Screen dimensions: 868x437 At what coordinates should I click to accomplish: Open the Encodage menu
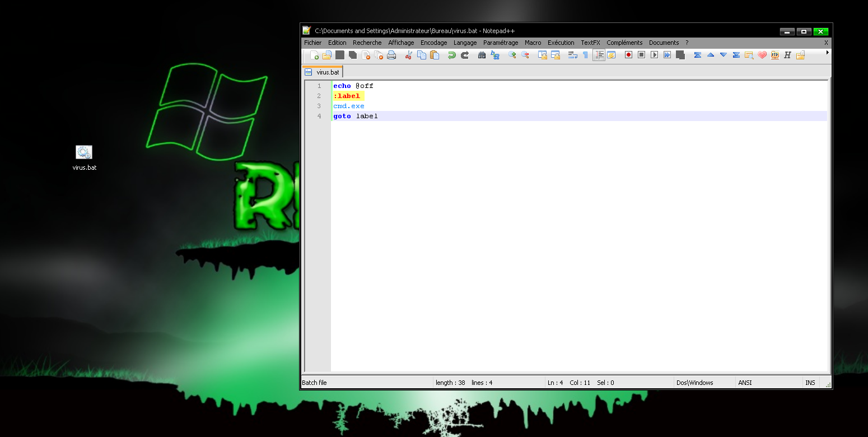click(433, 43)
